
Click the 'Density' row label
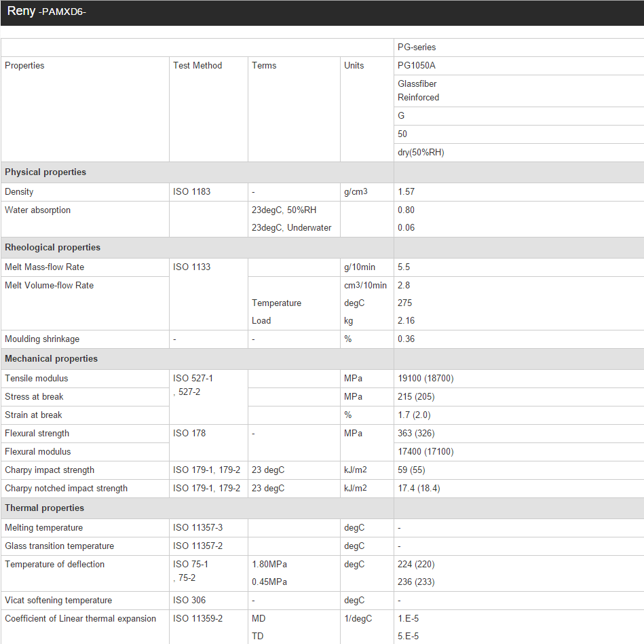tap(19, 192)
